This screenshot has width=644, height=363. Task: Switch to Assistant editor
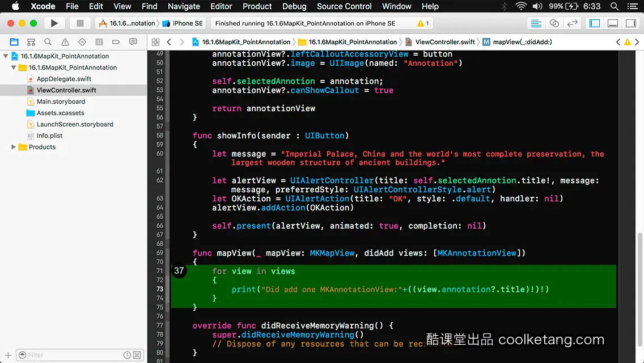click(554, 23)
